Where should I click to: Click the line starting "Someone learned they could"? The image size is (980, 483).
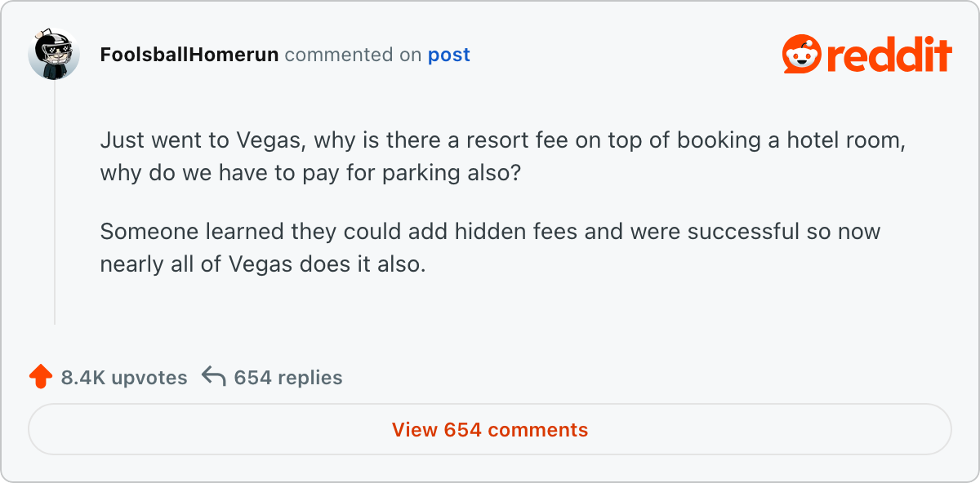point(490,231)
